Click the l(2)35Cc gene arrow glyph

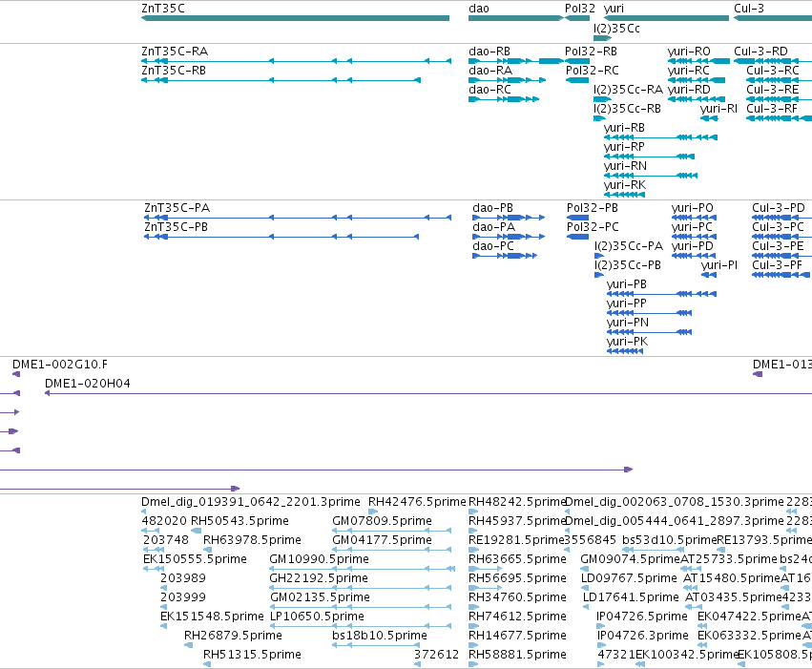coord(602,38)
